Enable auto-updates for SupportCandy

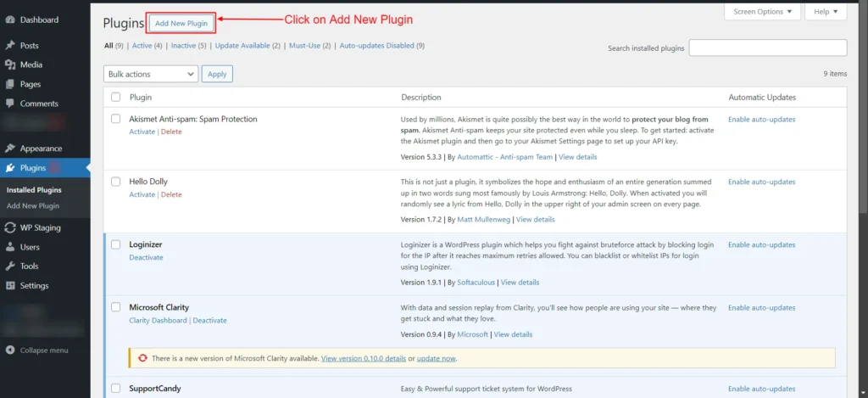pyautogui.click(x=762, y=390)
